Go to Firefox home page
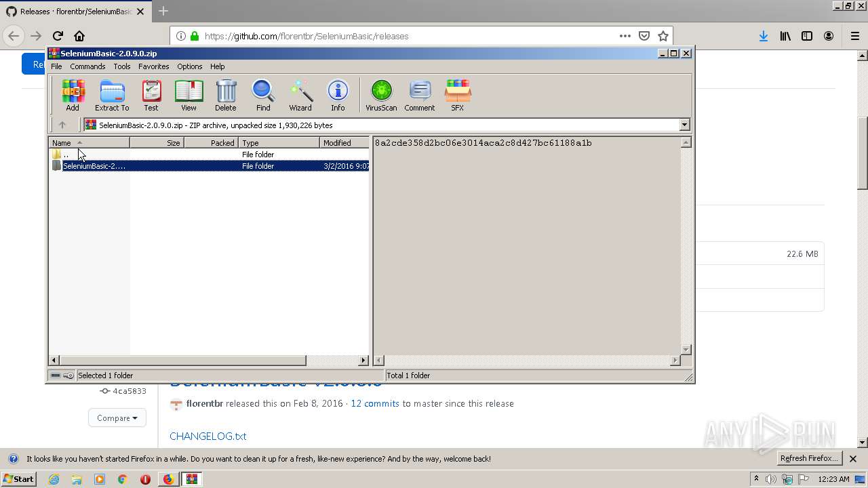 coord(79,36)
